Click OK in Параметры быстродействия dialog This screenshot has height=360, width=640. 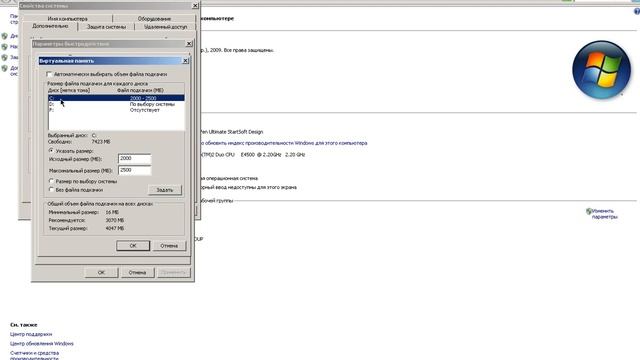(x=101, y=272)
